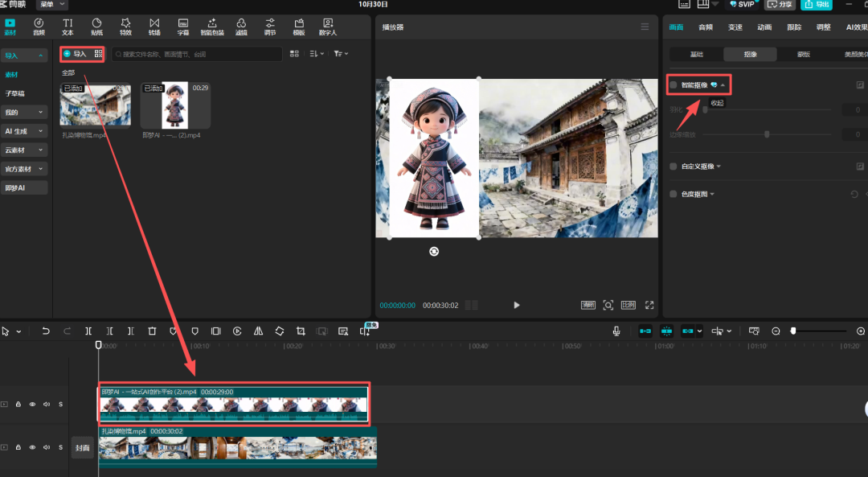Click the delete trash icon in timeline toolbar

pos(152,331)
